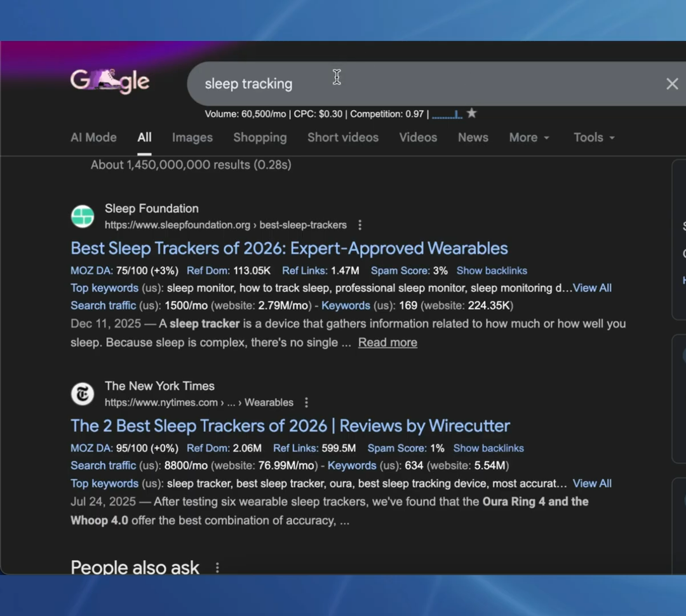The height and width of the screenshot is (616, 686).
Task: Click the New York Times favicon
Action: tap(83, 394)
